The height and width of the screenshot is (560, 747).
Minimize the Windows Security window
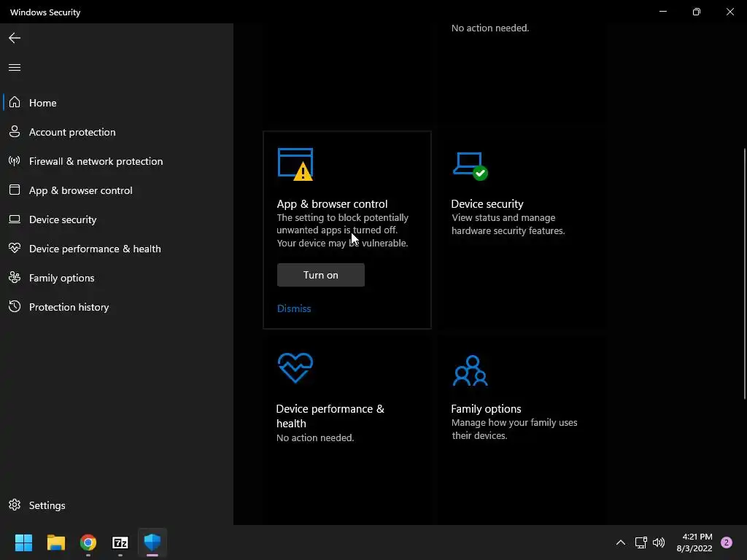pyautogui.click(x=662, y=12)
